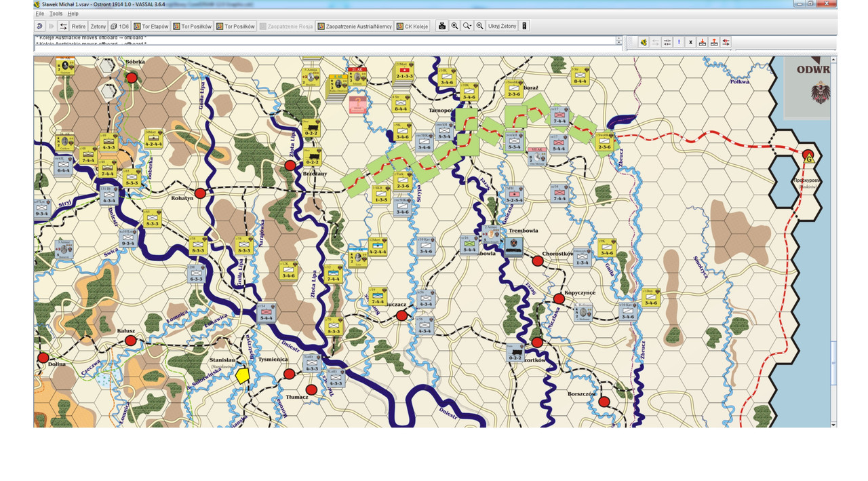Image resolution: width=868 pixels, height=481 pixels.
Task: Select the 6-3-3 counter labeled 2M
Action: [x=197, y=273]
